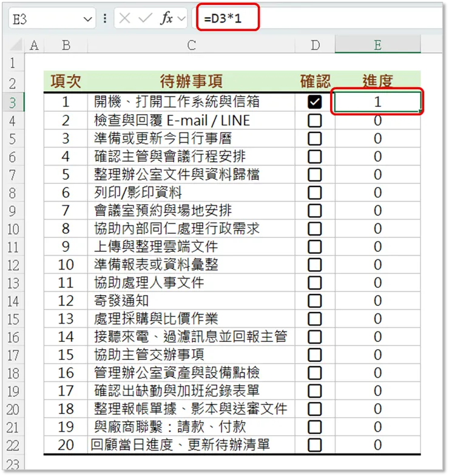Screen dimensions: 449x476
Task: Select row 12 header
Action: click(x=13, y=265)
